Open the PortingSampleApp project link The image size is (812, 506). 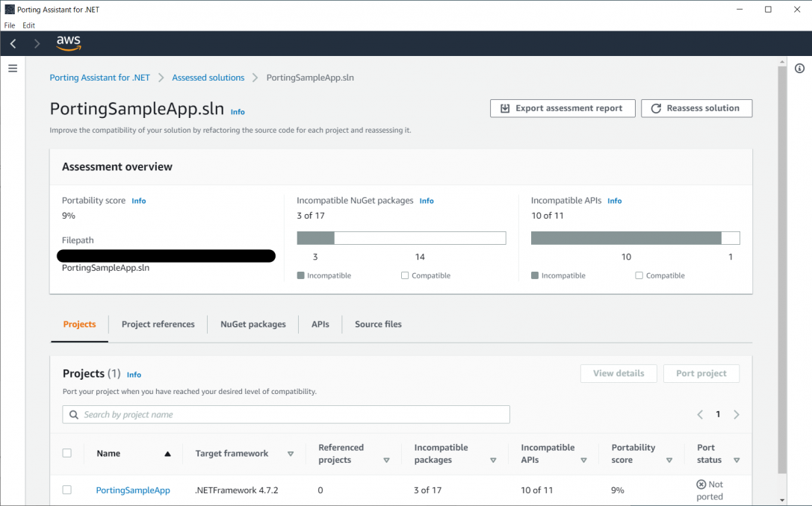(x=133, y=490)
